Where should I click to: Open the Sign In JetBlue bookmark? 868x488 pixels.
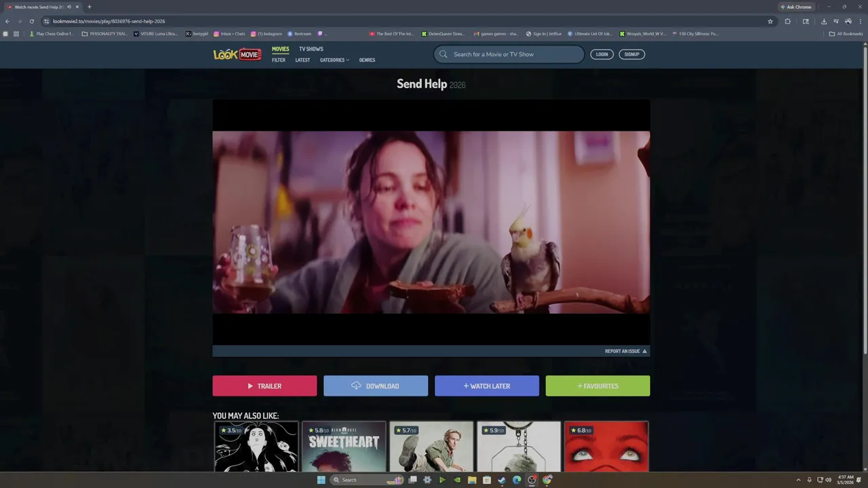544,33
